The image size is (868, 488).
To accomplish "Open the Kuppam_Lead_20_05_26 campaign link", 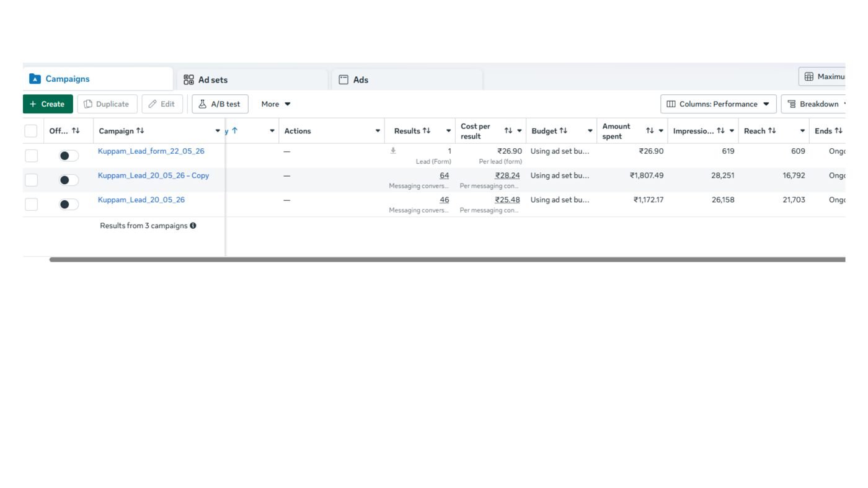I will (141, 200).
